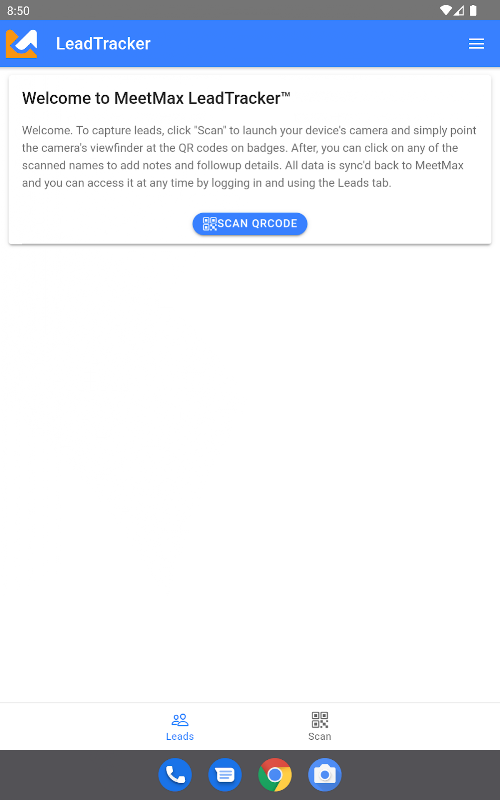This screenshot has height=800, width=500.
Task: Switch to the Scan tab
Action: pyautogui.click(x=320, y=727)
